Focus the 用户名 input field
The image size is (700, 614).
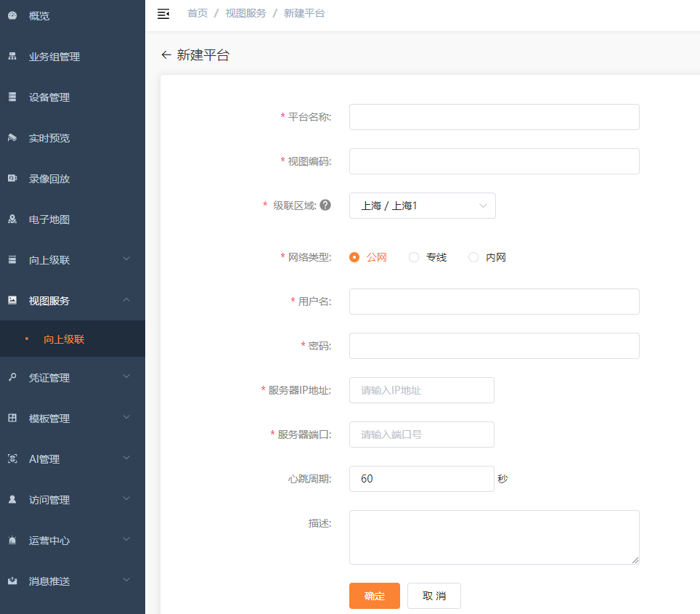click(495, 302)
